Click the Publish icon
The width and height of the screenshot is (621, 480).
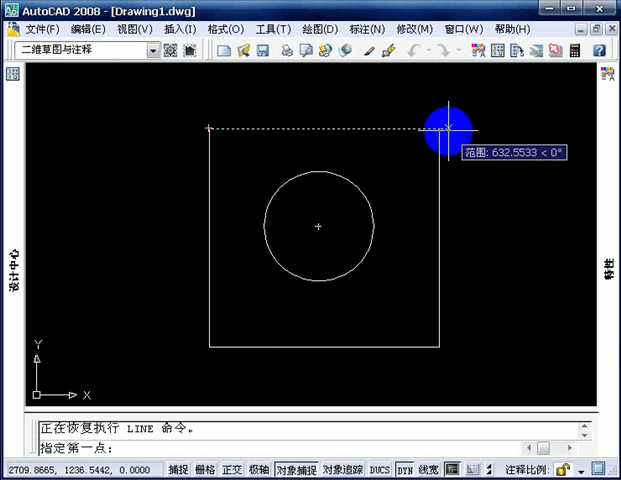(x=325, y=50)
